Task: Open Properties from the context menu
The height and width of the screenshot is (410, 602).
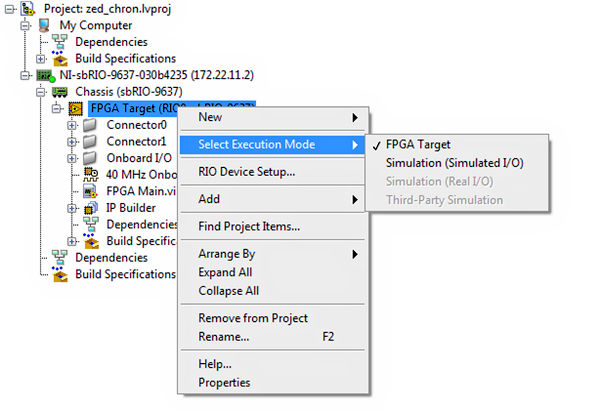Action: point(224,382)
